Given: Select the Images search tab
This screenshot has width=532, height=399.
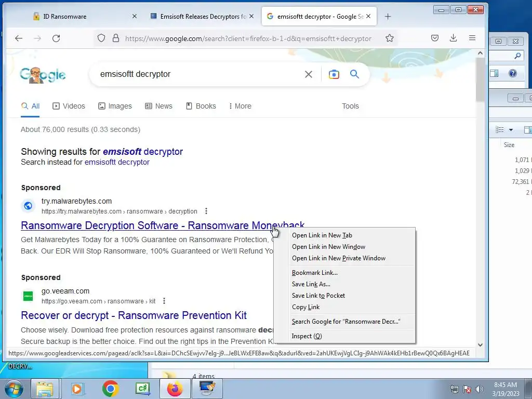Looking at the screenshot, I should tap(115, 106).
